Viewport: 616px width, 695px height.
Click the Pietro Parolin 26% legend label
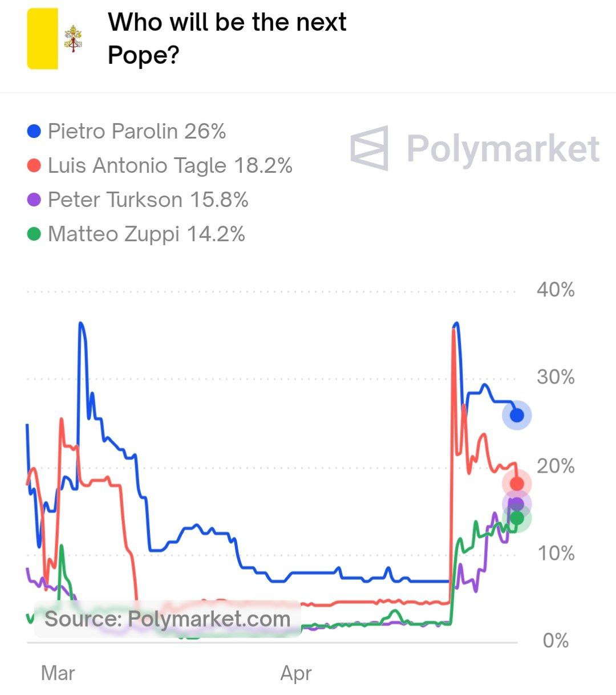(x=137, y=132)
